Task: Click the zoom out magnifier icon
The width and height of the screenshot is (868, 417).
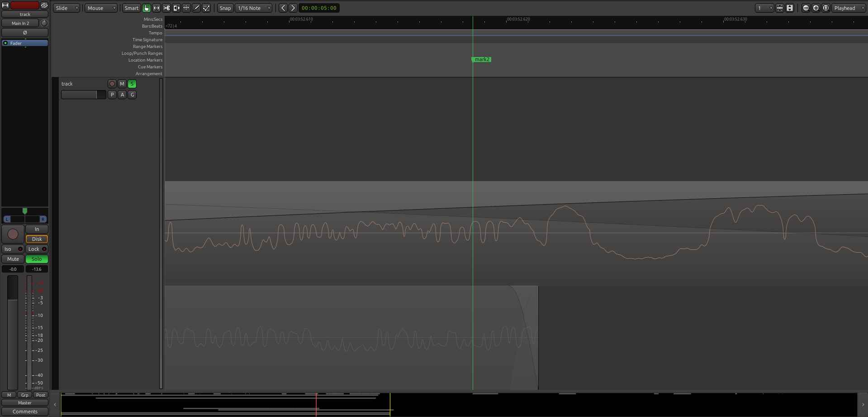Action: coord(806,8)
